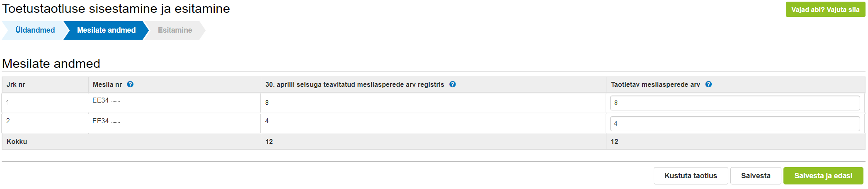Click the Kustuta taotlus button

691,176
